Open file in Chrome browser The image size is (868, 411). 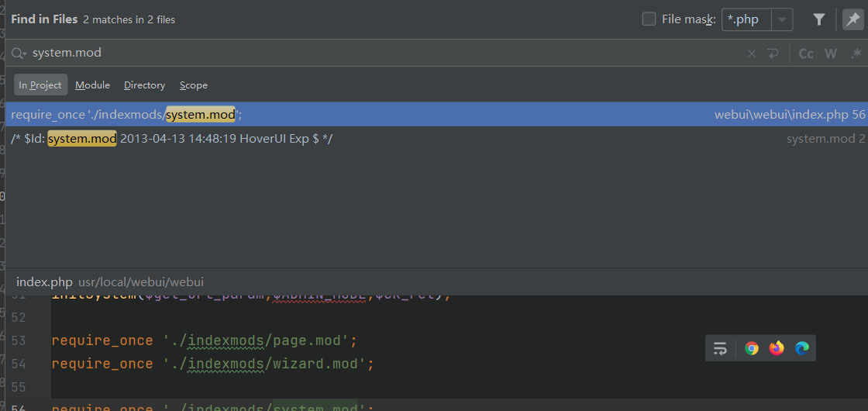pos(751,348)
